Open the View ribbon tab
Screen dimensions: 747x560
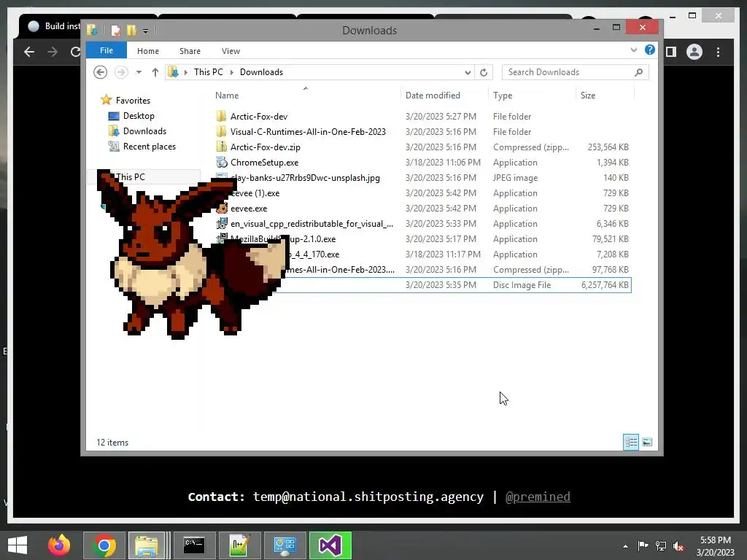[x=231, y=51]
